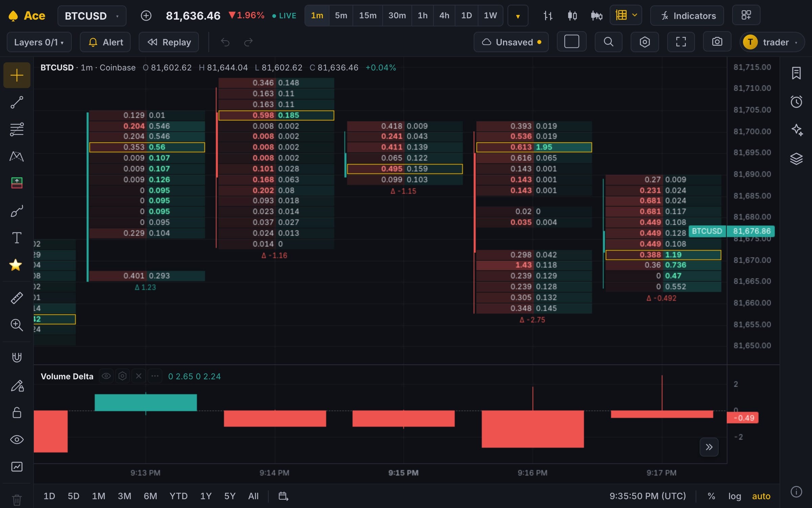The width and height of the screenshot is (812, 508).
Task: Start bar Replay mode
Action: [x=169, y=42]
